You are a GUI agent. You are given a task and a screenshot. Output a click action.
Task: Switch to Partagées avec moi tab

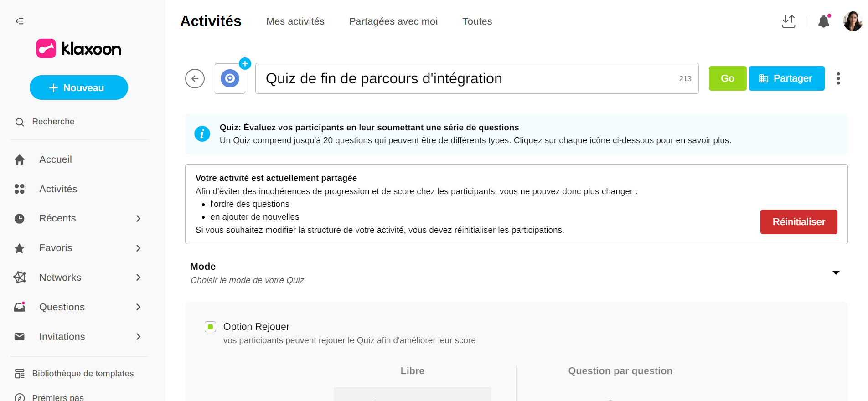(393, 21)
